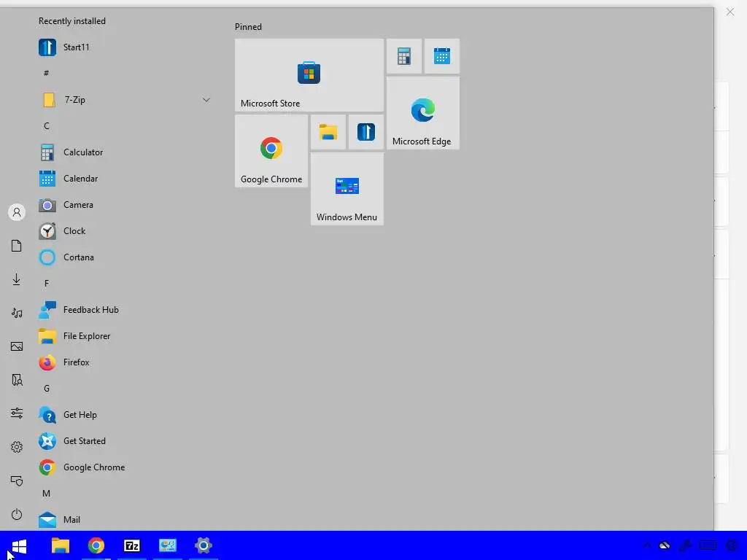Open File Explorer from the app list

[x=124, y=336]
